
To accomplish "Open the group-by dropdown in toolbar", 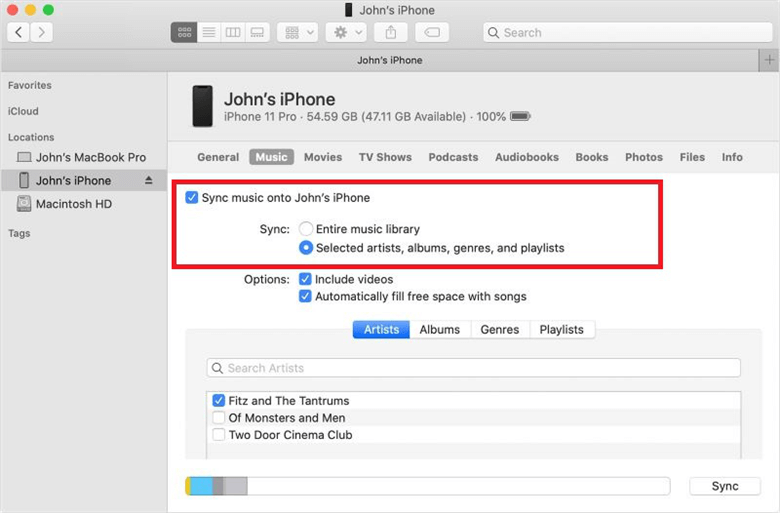I will pos(296,33).
